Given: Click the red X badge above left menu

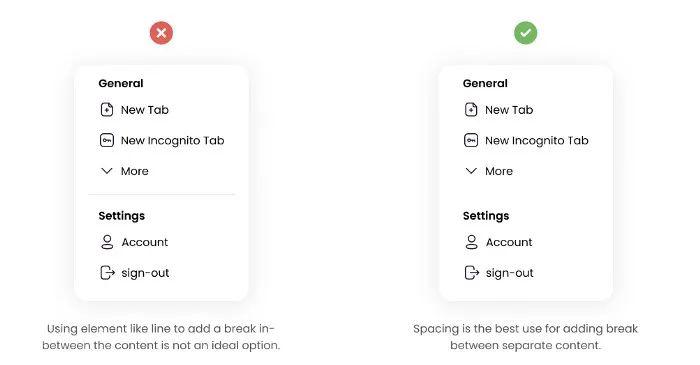Looking at the screenshot, I should point(161,33).
